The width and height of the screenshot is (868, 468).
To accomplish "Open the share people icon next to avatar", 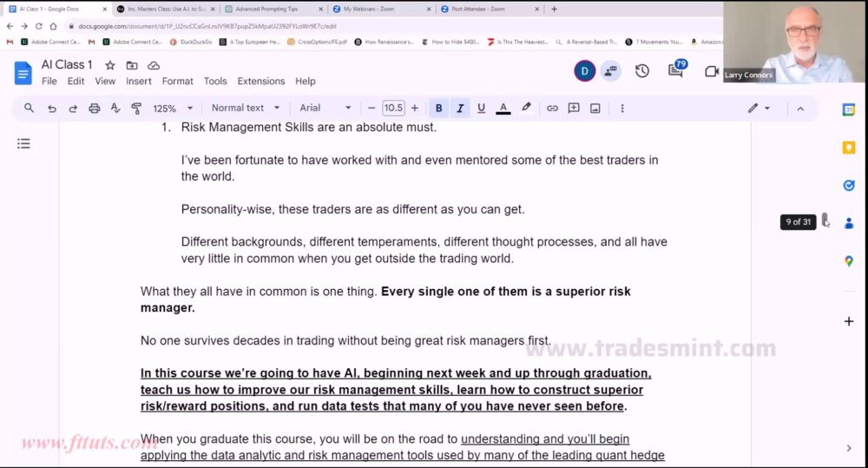I will point(610,71).
